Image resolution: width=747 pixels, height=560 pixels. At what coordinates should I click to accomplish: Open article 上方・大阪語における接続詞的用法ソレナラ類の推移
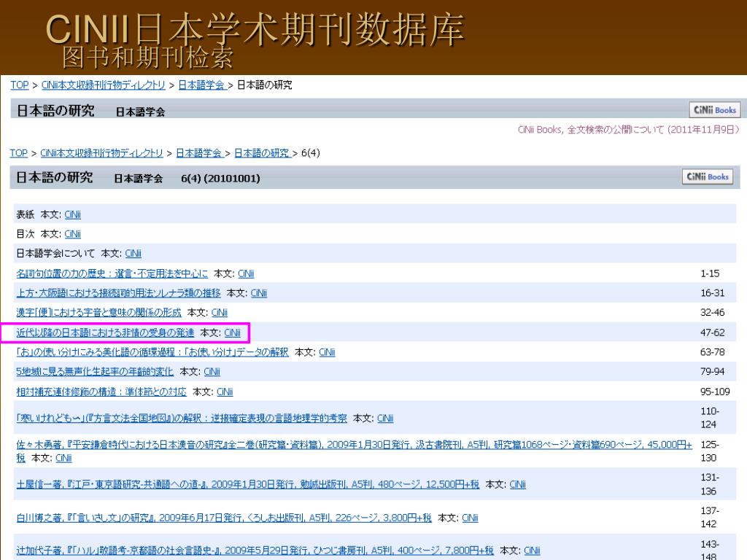(118, 293)
